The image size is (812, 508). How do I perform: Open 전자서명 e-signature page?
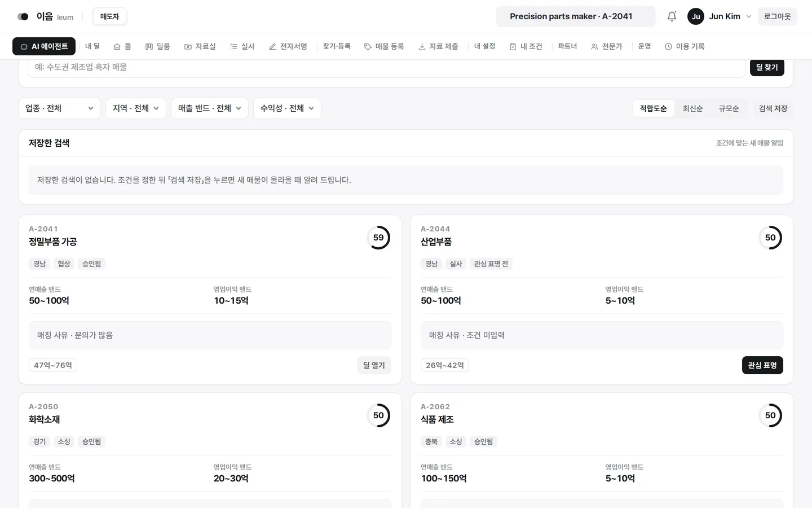[288, 46]
